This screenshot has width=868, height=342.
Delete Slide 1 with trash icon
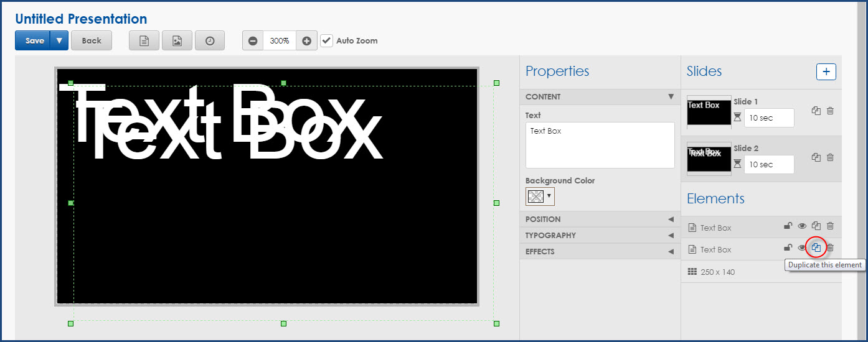pos(830,111)
